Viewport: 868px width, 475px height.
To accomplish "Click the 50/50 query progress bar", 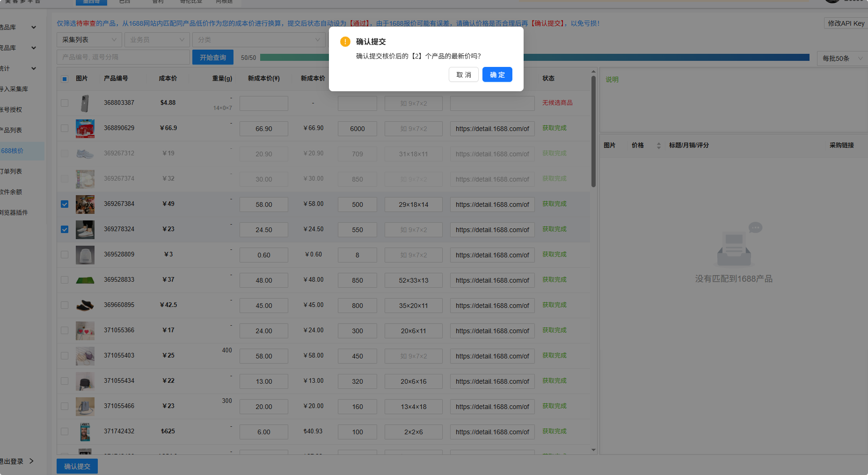I will (535, 58).
